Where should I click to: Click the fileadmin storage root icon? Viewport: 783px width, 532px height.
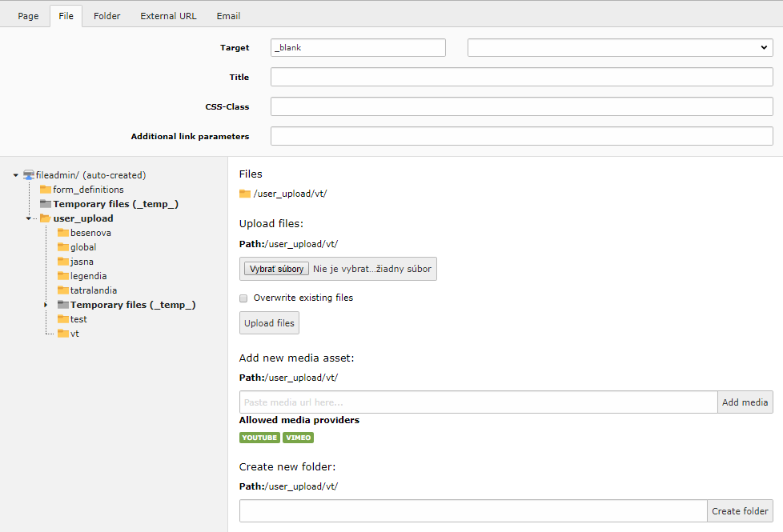(x=29, y=175)
